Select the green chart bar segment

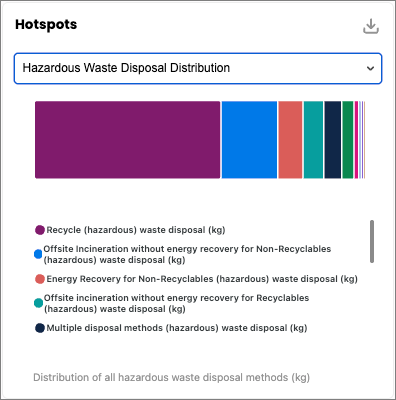click(348, 140)
